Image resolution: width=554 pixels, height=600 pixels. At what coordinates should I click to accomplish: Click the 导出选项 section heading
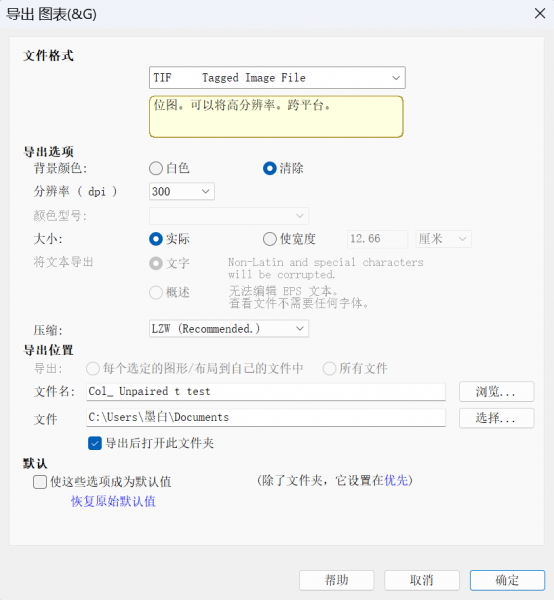point(48,152)
